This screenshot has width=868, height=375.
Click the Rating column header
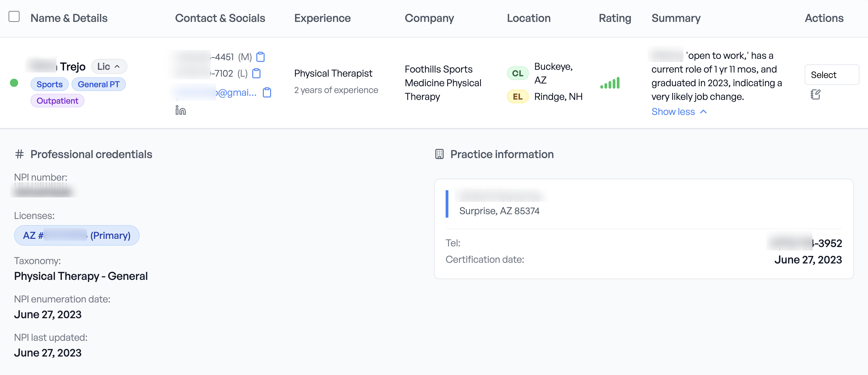(614, 18)
